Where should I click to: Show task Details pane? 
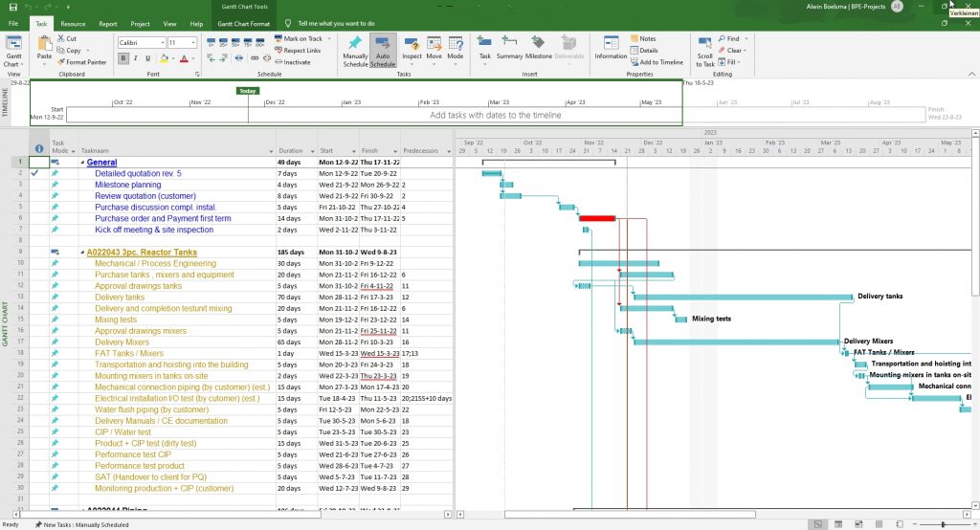click(644, 51)
